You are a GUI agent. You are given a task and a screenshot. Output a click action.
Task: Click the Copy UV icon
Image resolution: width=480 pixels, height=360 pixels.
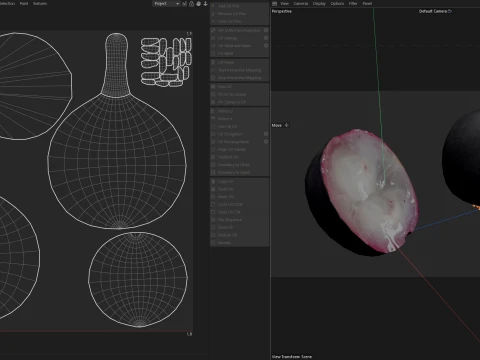213,182
